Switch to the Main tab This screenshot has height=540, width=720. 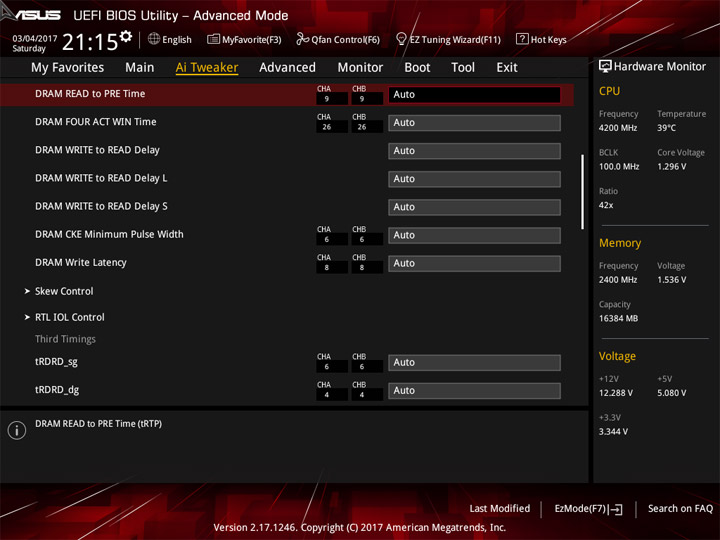[140, 68]
